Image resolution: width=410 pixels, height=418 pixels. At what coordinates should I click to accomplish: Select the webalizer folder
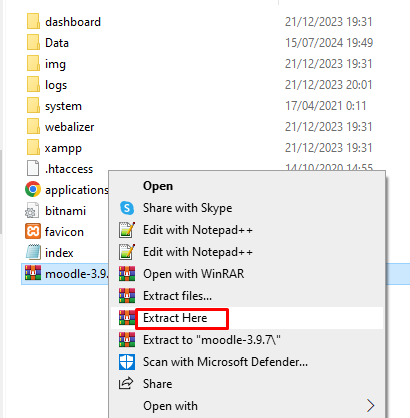coord(60,127)
